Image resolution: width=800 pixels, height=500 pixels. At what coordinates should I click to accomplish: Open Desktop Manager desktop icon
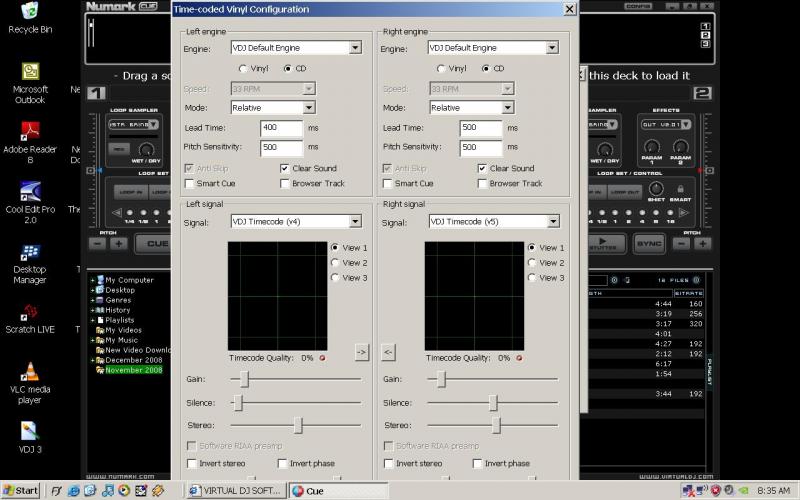pyautogui.click(x=30, y=263)
